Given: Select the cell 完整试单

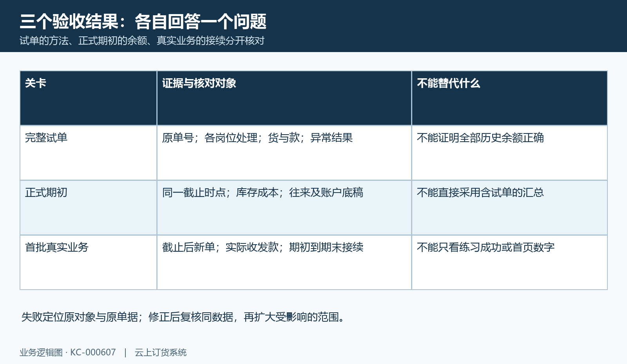Looking at the screenshot, I should [89, 153].
